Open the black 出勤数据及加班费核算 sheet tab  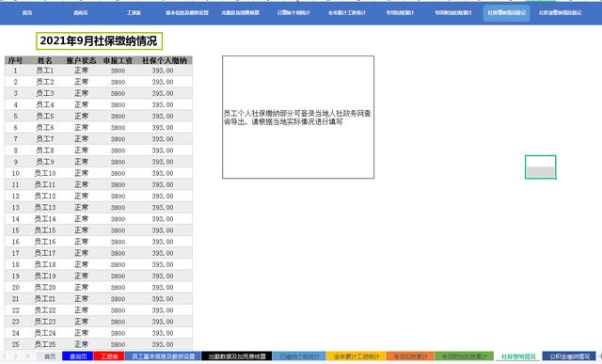pyautogui.click(x=237, y=356)
